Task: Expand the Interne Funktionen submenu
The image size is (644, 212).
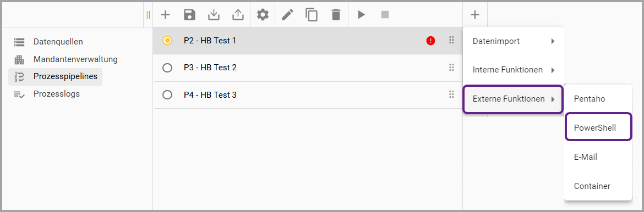Action: (x=514, y=70)
